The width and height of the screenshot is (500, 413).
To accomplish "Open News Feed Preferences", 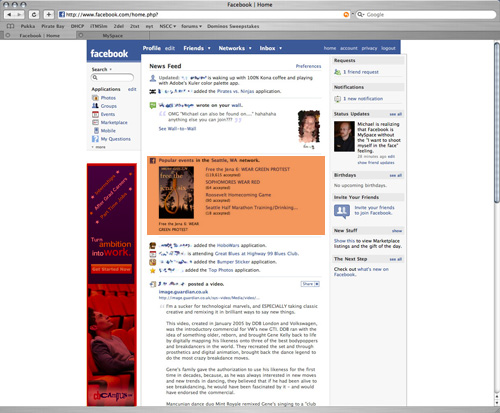I will [x=308, y=66].
